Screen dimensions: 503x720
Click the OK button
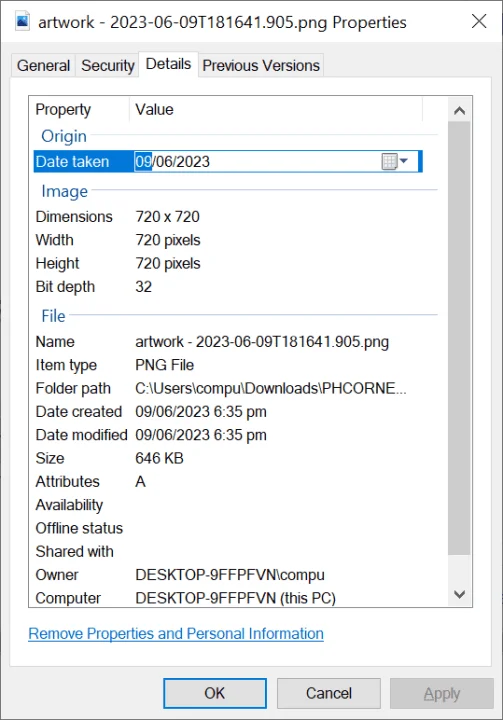pyautogui.click(x=215, y=693)
